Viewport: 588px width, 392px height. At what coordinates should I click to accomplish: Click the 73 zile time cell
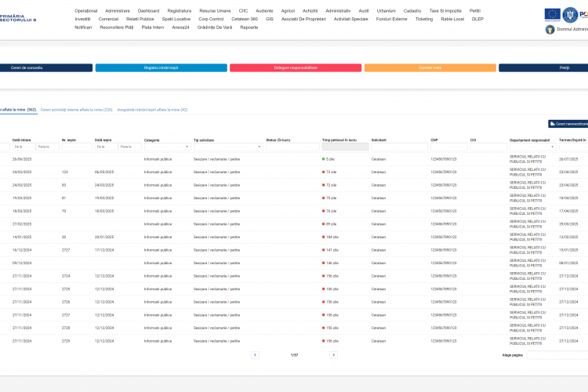(329, 172)
